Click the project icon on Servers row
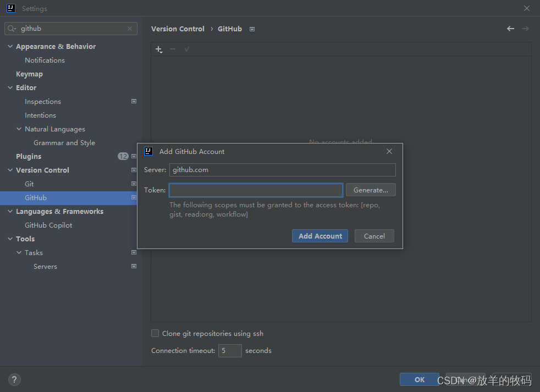The width and height of the screenshot is (540, 392). tap(134, 266)
